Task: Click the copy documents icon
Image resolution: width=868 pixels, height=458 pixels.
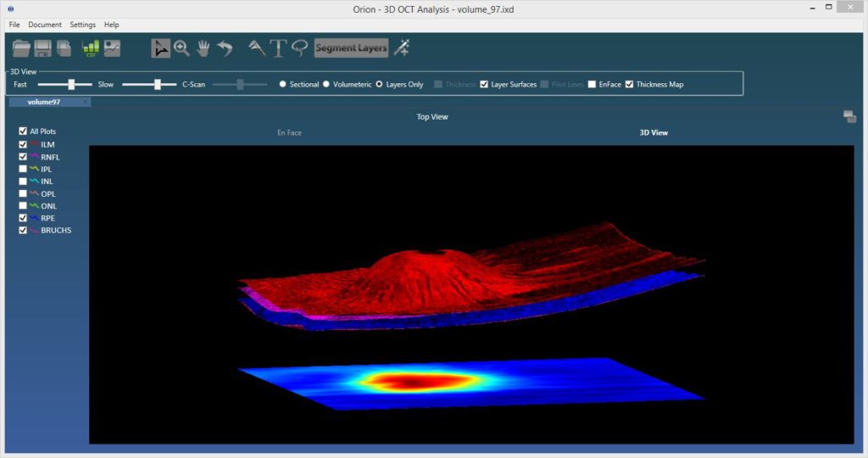Action: tap(64, 48)
